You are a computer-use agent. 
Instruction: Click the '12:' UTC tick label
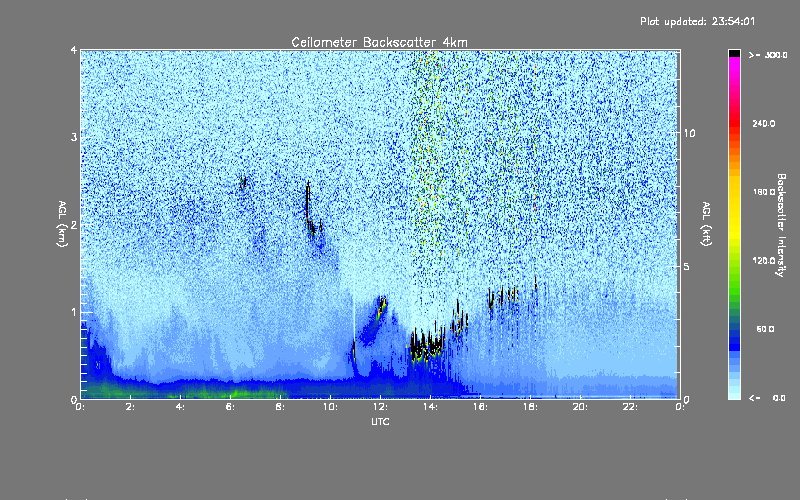[x=380, y=407]
